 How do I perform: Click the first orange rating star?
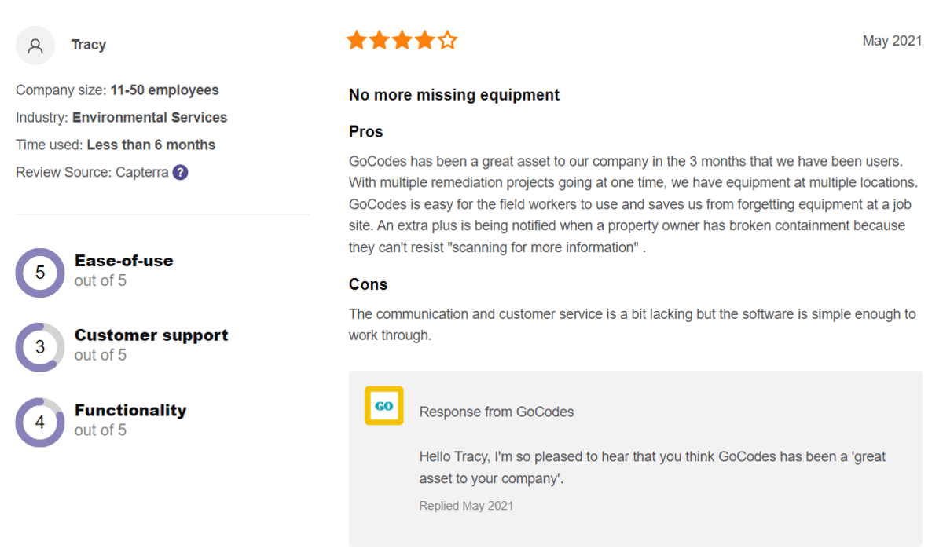(357, 40)
